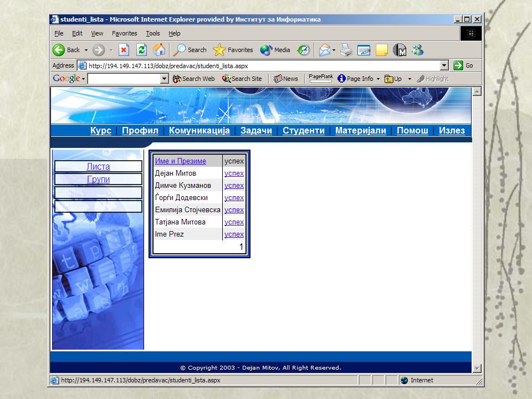532x399 pixels.
Task: Click the Back arrow icon
Action: tap(59, 50)
